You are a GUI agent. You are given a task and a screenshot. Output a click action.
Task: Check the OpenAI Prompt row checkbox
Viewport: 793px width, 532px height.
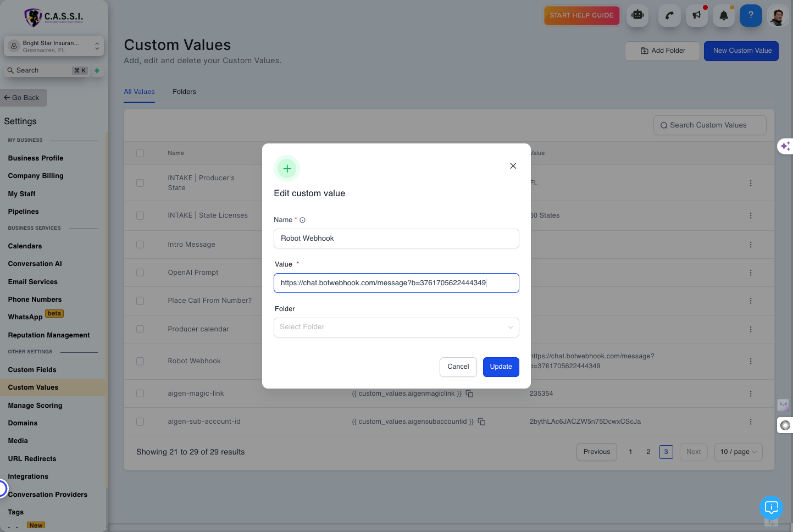coord(140,273)
